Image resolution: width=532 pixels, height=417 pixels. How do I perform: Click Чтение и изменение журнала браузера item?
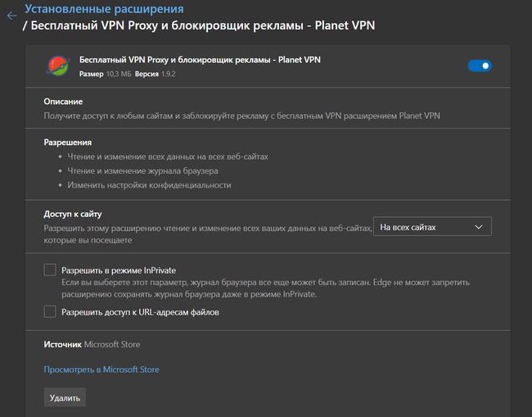click(142, 170)
